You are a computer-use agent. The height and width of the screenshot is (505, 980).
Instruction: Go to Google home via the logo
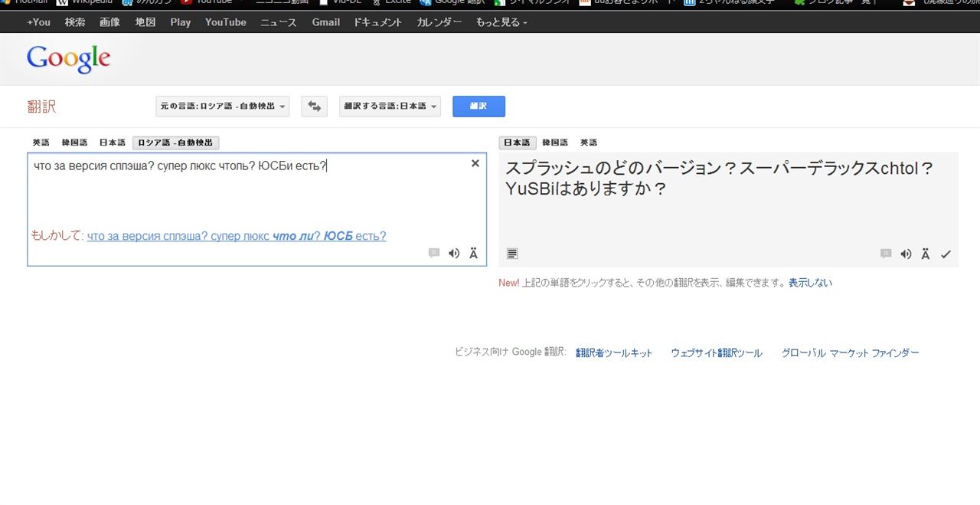pos(69,59)
